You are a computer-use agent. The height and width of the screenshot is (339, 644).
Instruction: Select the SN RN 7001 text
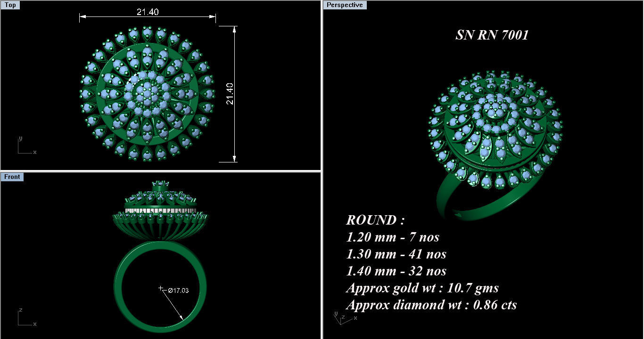tap(492, 35)
